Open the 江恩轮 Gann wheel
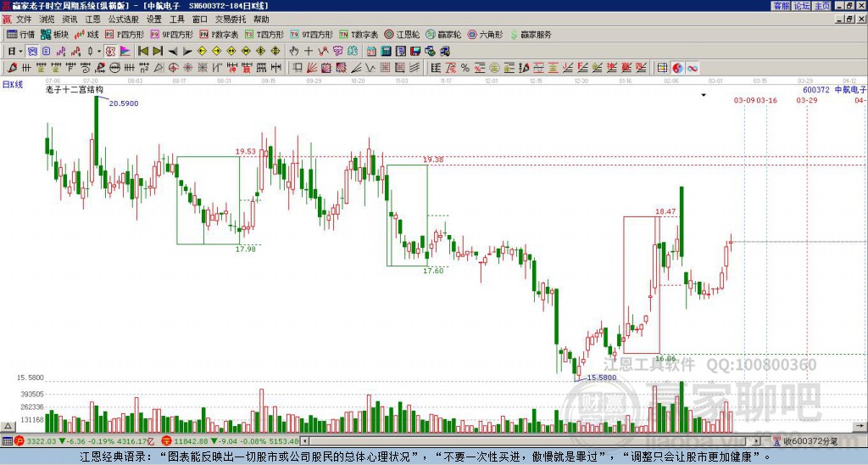The width and height of the screenshot is (868, 465). point(402,34)
